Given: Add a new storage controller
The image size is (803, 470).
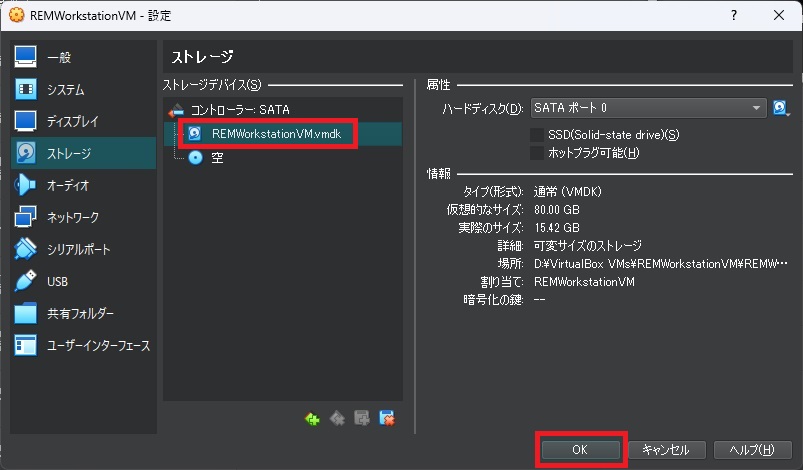Looking at the screenshot, I should (312, 419).
